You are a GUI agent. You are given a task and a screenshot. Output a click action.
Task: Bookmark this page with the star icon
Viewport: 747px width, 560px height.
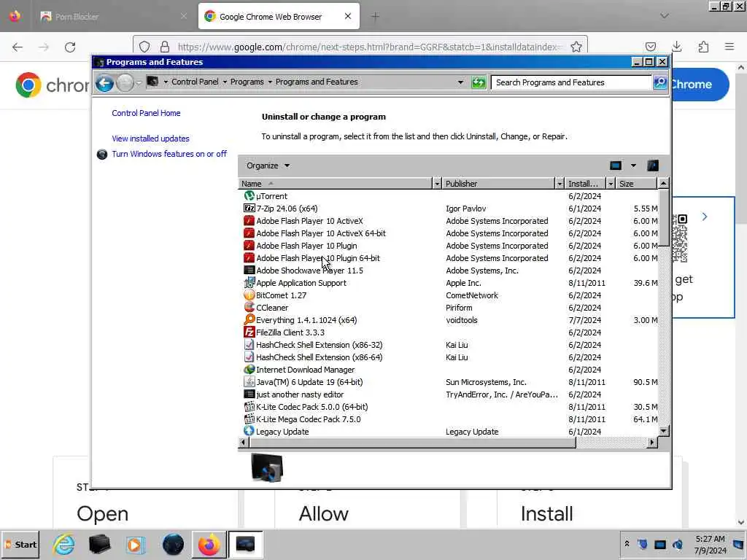tap(576, 47)
